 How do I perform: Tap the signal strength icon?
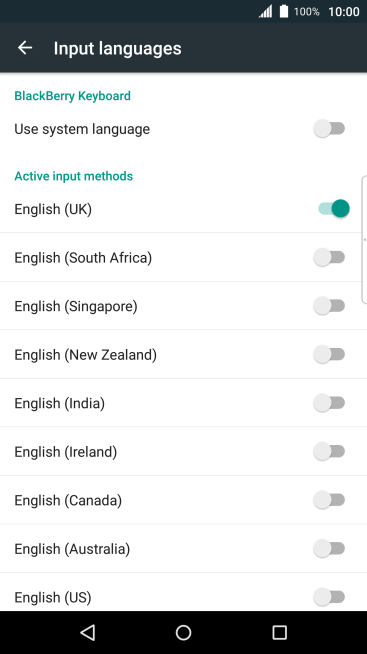[265, 11]
